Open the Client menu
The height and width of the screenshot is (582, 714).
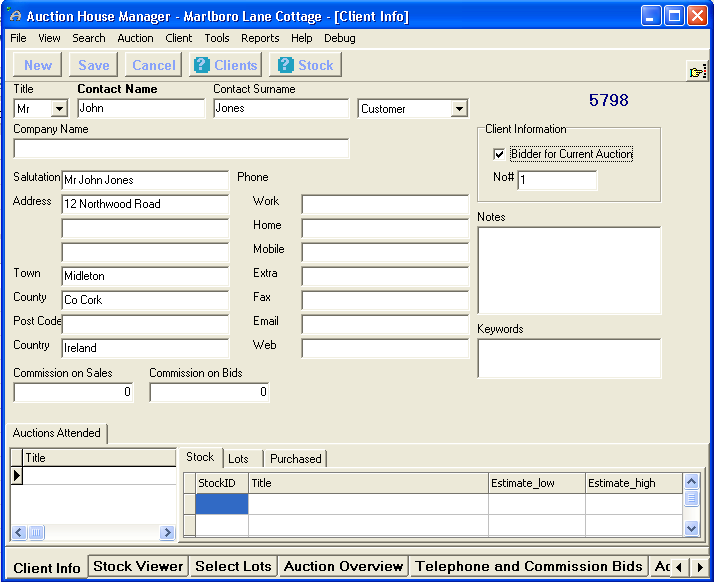click(x=178, y=38)
